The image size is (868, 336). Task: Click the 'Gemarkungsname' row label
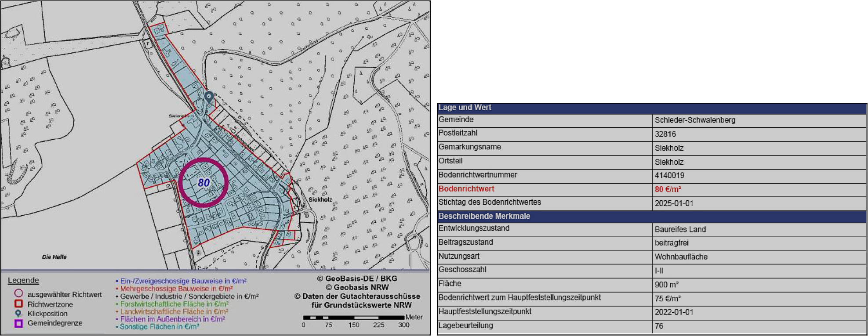(x=469, y=147)
